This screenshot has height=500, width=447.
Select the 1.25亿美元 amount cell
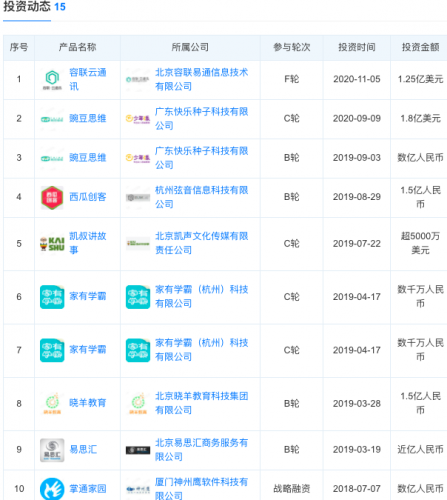tap(420, 79)
